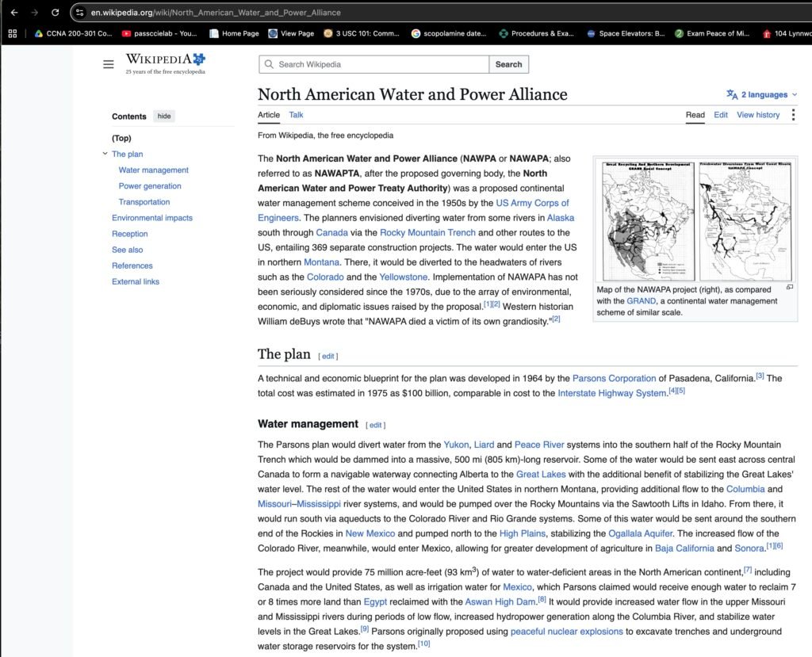Open the passccielab YouTube bookmark
The image size is (812, 657).
(x=159, y=33)
